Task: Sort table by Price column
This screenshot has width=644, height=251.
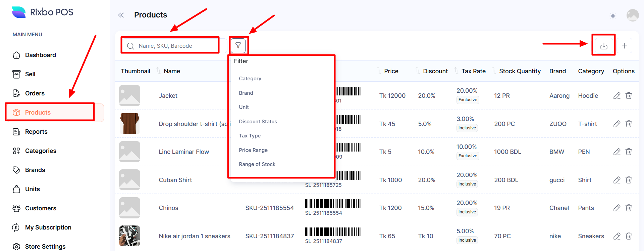Action: coord(391,71)
